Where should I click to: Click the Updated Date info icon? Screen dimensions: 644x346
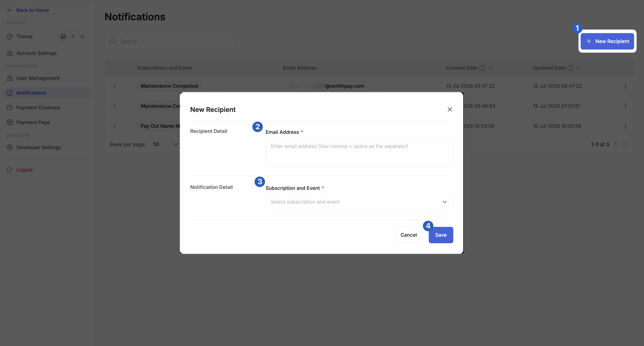(x=570, y=68)
